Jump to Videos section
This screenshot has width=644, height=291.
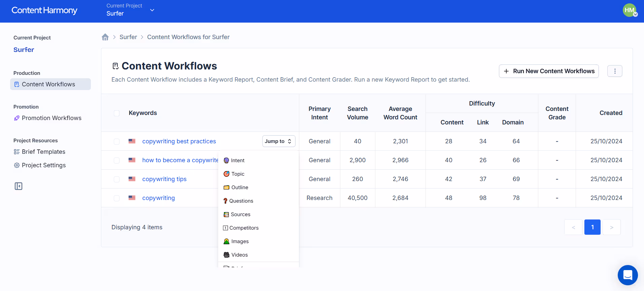[258, 255]
